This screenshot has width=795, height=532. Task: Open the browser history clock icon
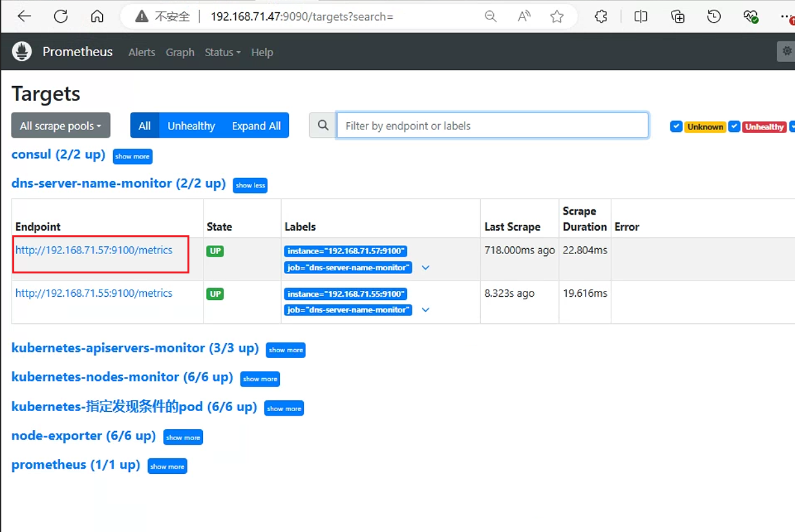pos(714,17)
